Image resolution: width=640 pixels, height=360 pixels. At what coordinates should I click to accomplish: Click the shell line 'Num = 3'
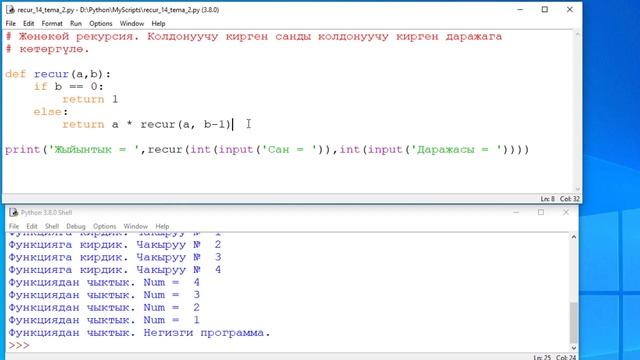[104, 295]
